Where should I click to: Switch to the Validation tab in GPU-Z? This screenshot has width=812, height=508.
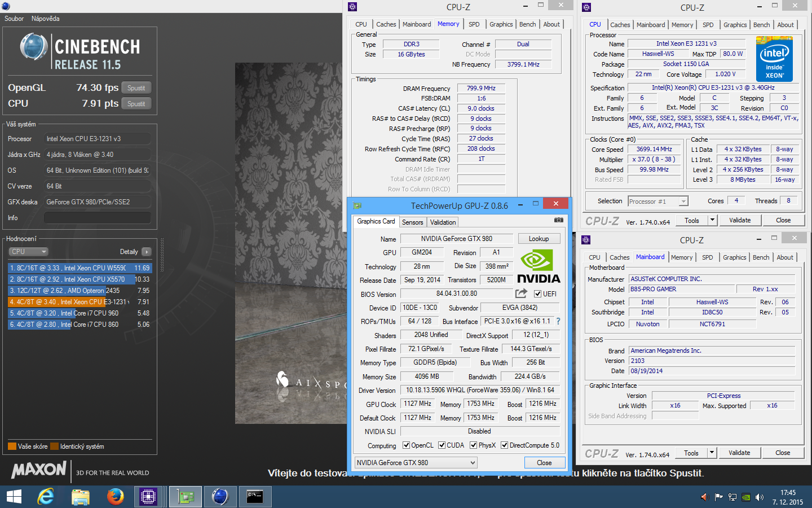[443, 222]
